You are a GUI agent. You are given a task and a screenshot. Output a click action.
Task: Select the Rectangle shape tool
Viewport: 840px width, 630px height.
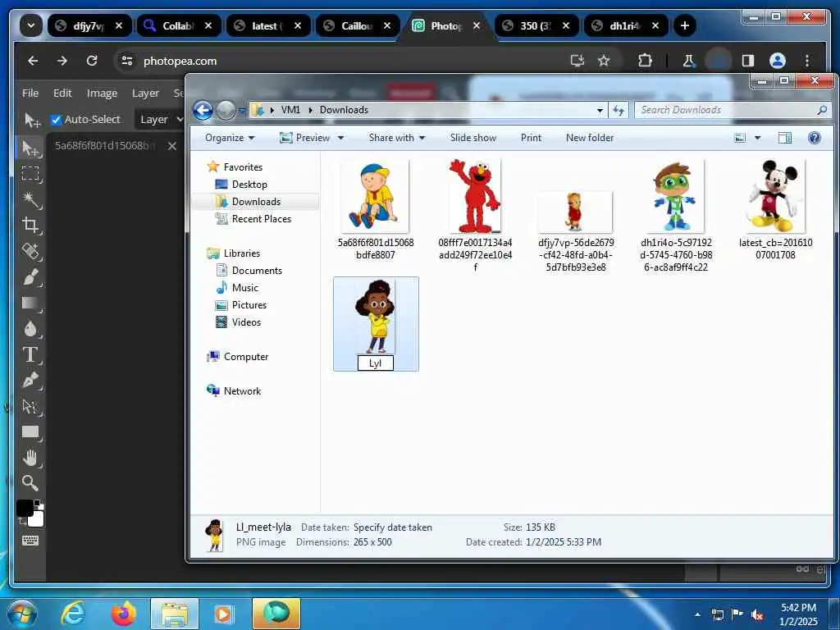30,431
